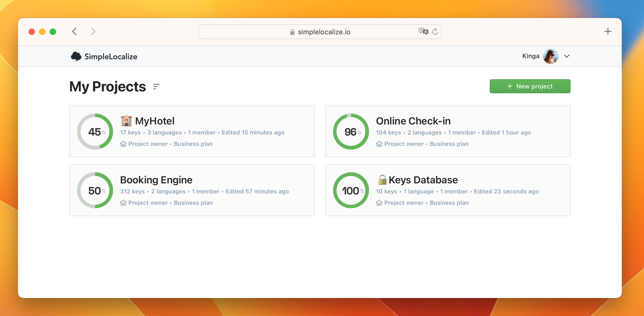
Task: Click '312 keys' in Booking Engine card
Action: 133,191
